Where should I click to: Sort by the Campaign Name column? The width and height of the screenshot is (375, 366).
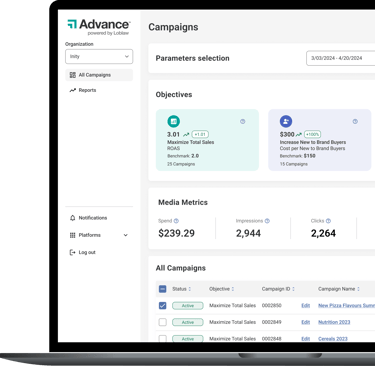(x=339, y=289)
